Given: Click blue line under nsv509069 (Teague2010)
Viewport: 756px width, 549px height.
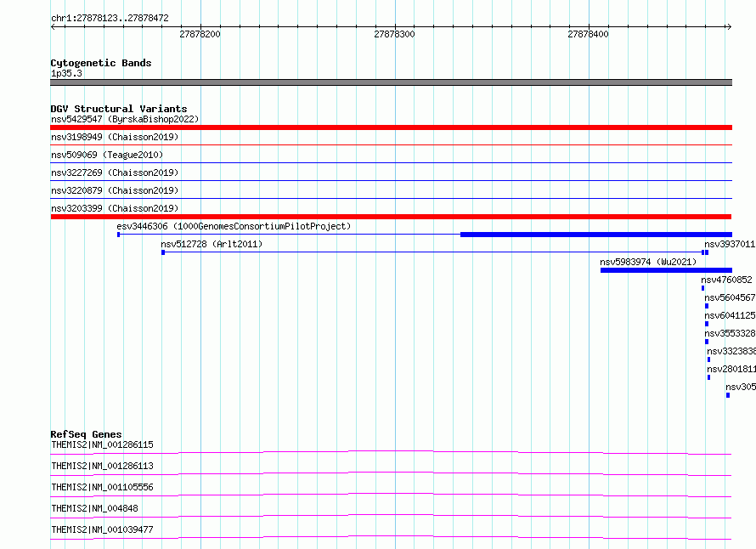Looking at the screenshot, I should [391, 162].
